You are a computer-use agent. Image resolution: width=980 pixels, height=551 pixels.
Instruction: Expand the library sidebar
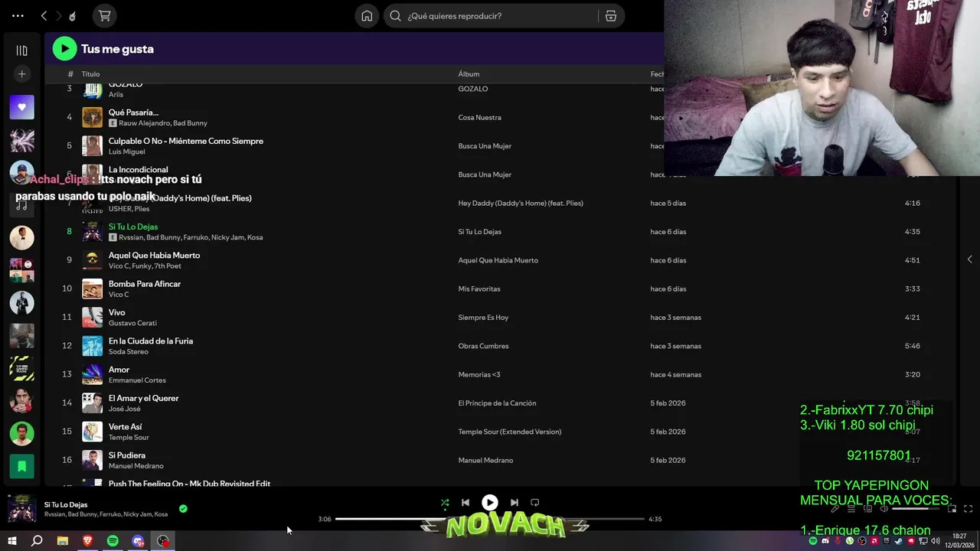pos(21,51)
